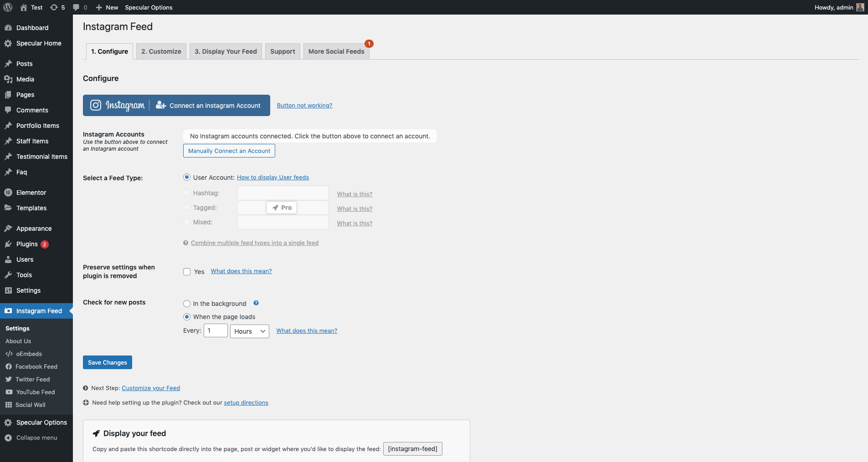
Task: Select the Mixed feed type radio
Action: pyautogui.click(x=187, y=222)
